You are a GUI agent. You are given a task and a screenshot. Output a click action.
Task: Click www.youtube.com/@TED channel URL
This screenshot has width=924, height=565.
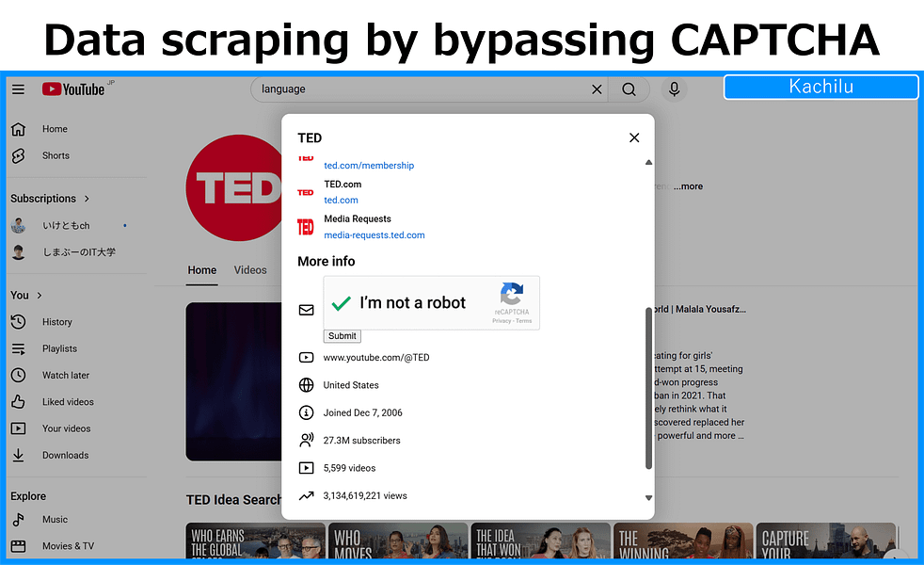tap(376, 358)
